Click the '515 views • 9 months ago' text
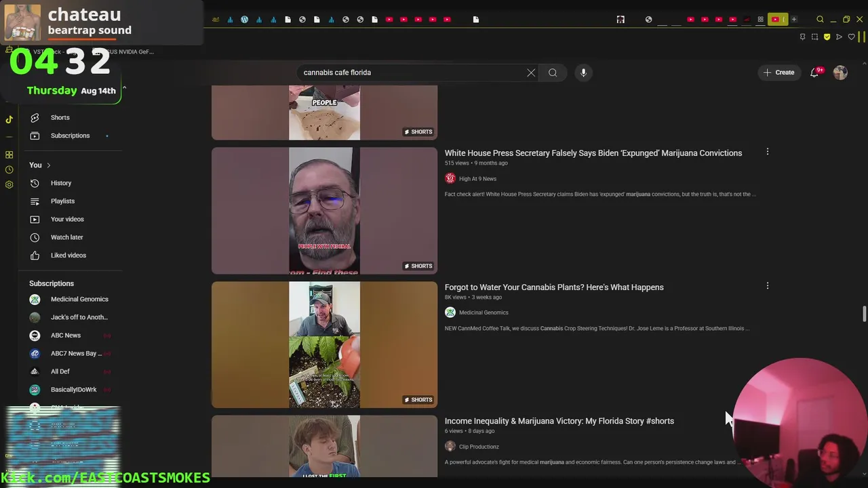The image size is (868, 488). [476, 163]
